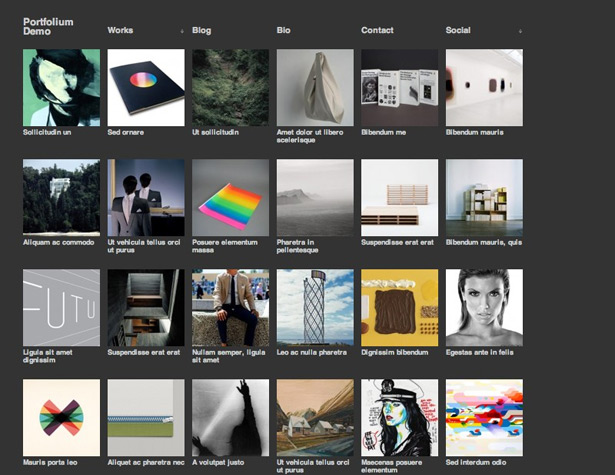The image size is (615, 475).
Task: Open the Portfolium Demo home link
Action: (48, 27)
